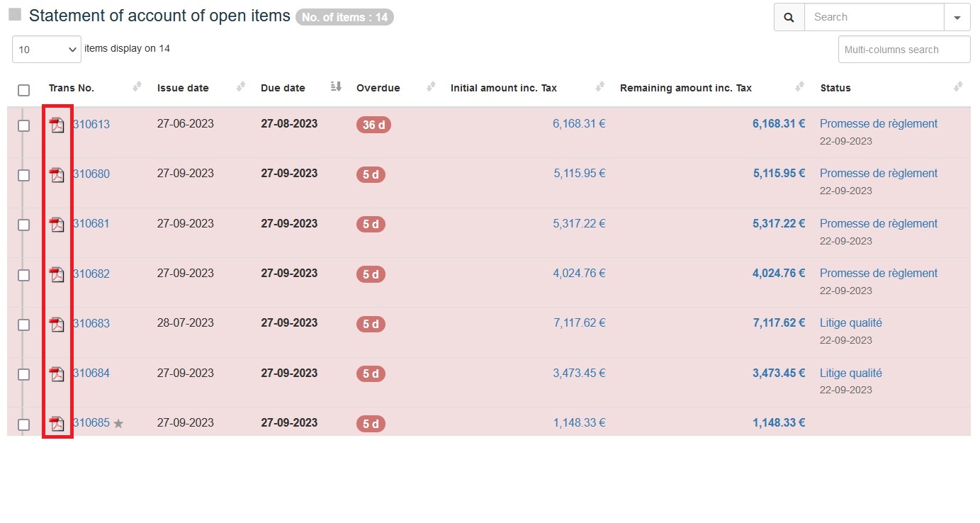The image size is (980, 523).
Task: Open the items-per-page dropdown showing 10
Action: [47, 50]
